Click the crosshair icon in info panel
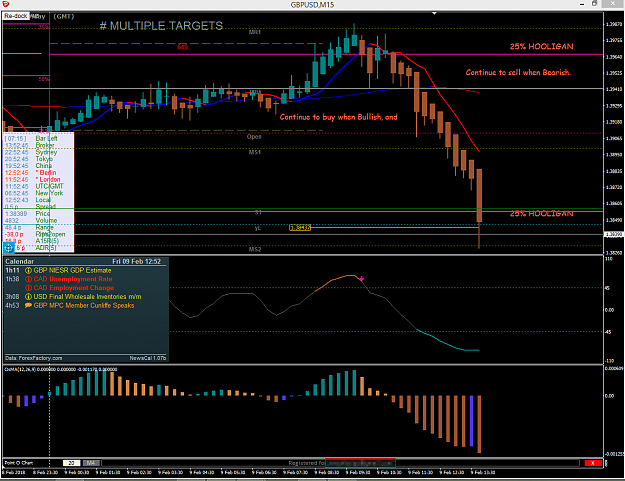Image resolution: width=625 pixels, height=481 pixels. (8, 248)
